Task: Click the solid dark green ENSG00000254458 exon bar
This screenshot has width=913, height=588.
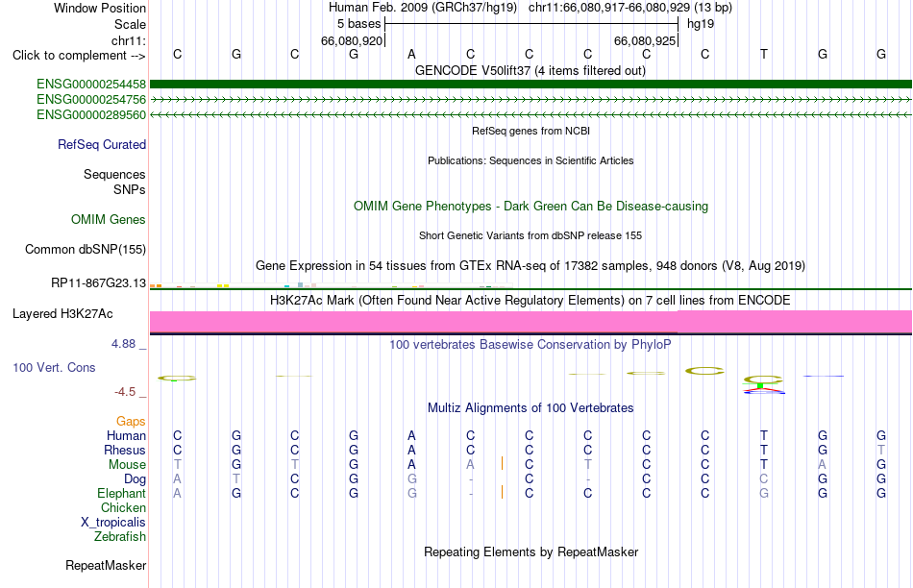Action: [x=531, y=85]
